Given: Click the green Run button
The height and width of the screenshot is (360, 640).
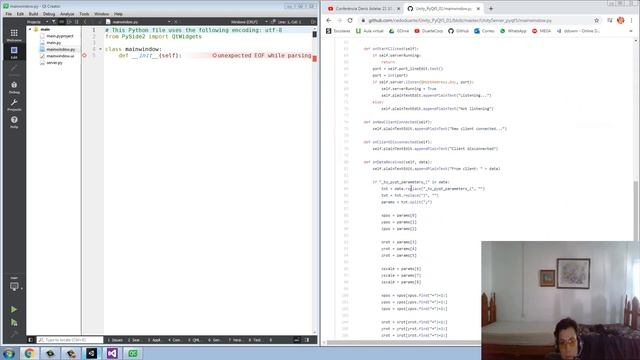Looking at the screenshot, I should pyautogui.click(x=14, y=309).
